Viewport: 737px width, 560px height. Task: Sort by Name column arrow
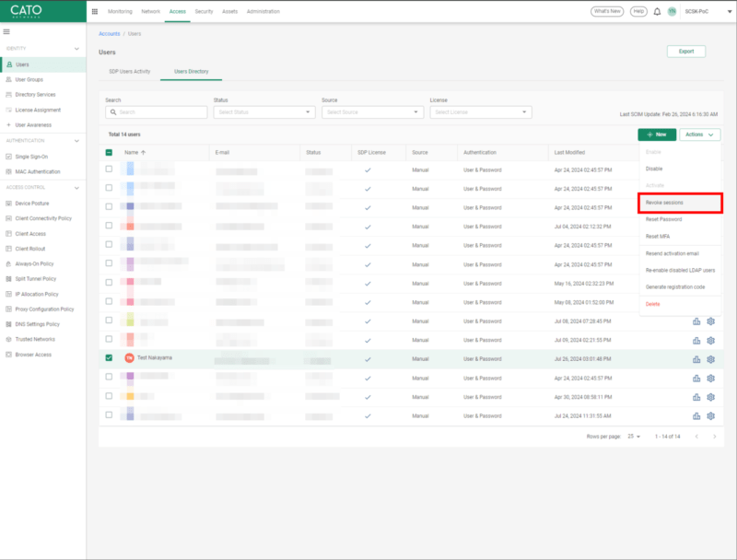[x=144, y=152]
